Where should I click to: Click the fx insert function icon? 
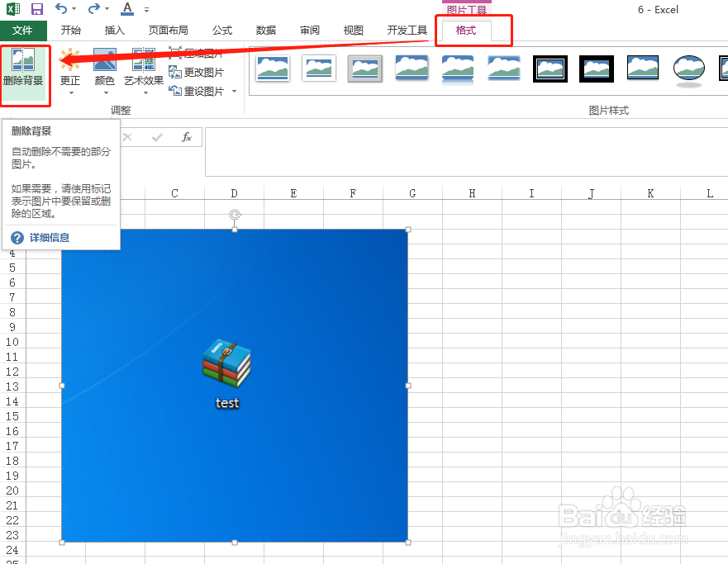coord(187,137)
